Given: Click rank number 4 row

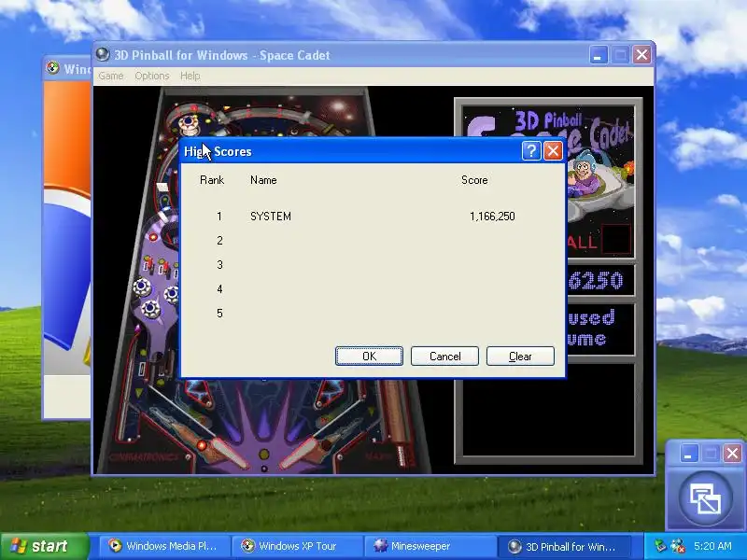Looking at the screenshot, I should coord(219,289).
